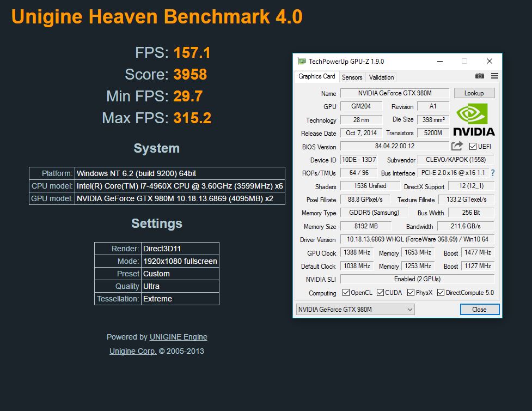Click the Transistors value 5200M
532x411 pixels.
click(x=433, y=133)
